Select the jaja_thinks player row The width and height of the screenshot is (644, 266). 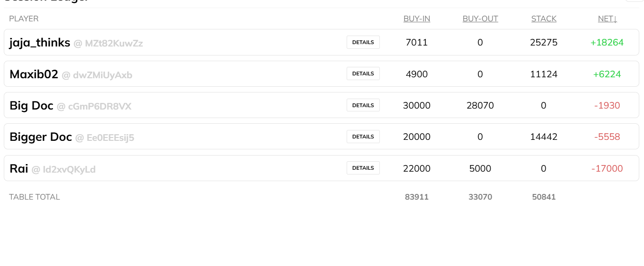(x=322, y=42)
